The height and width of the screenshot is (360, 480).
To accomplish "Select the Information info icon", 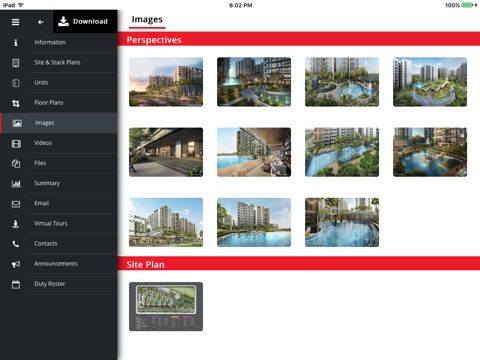I will (16, 42).
